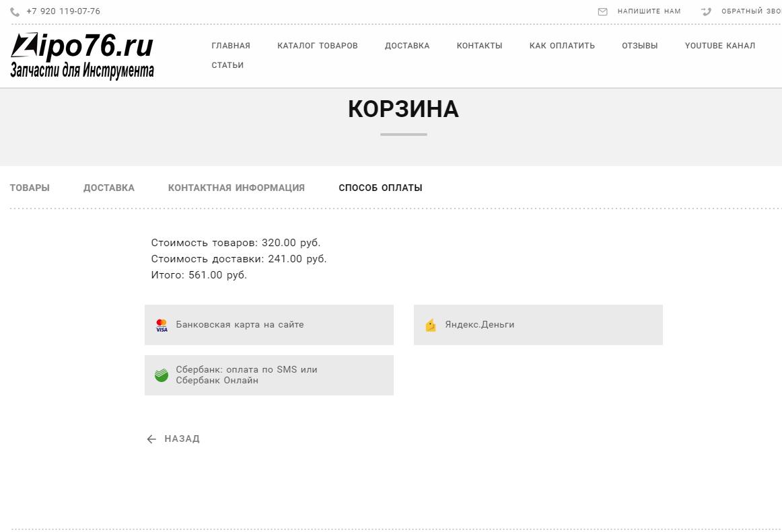Switch to the ТОВАРЫ checkout step

pos(30,188)
